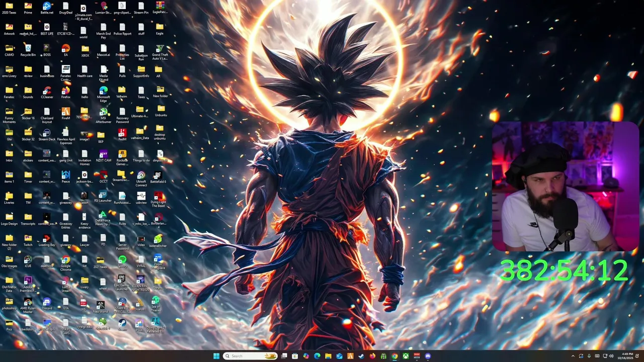The height and width of the screenshot is (362, 644).
Task: Select the W9 PDF file
Action: tap(84, 305)
